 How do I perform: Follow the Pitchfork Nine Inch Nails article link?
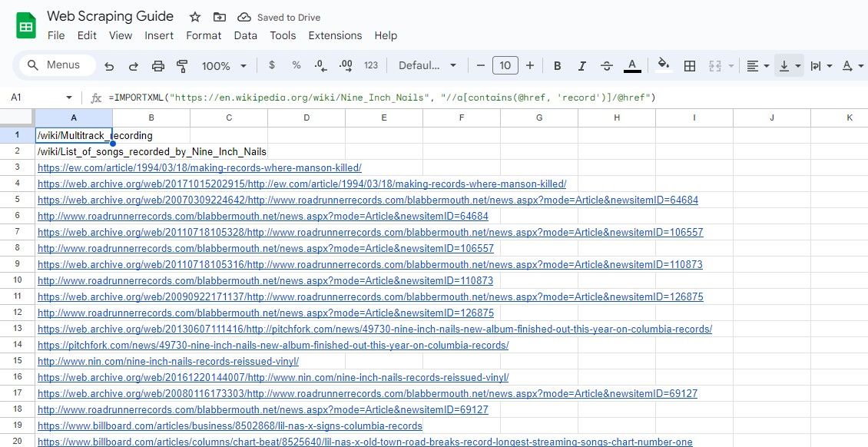pos(272,345)
